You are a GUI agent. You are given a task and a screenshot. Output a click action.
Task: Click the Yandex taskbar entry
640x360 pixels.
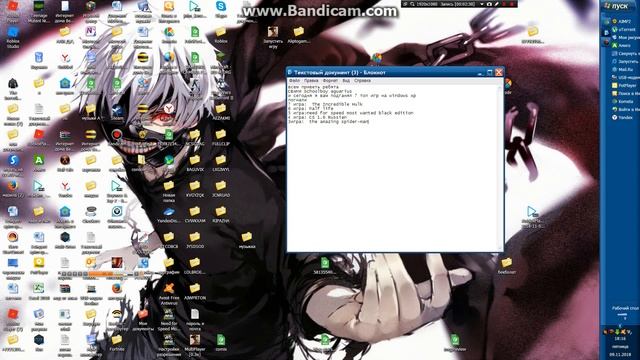[622, 117]
